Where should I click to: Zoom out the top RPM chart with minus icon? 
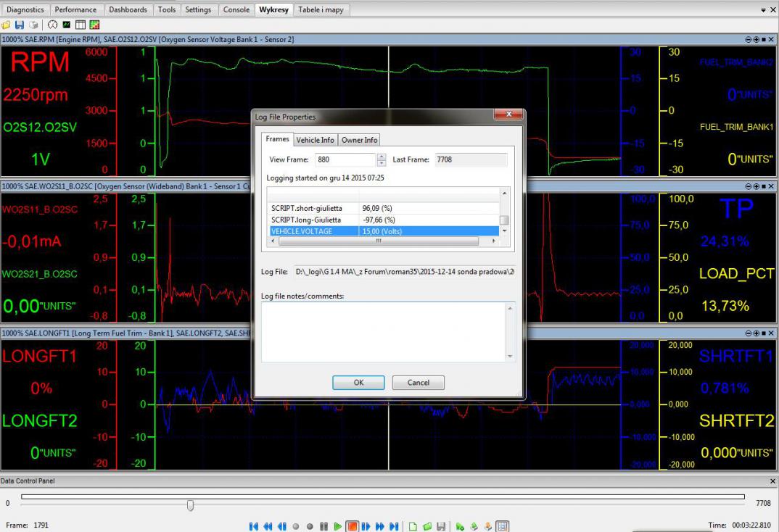pyautogui.click(x=749, y=39)
